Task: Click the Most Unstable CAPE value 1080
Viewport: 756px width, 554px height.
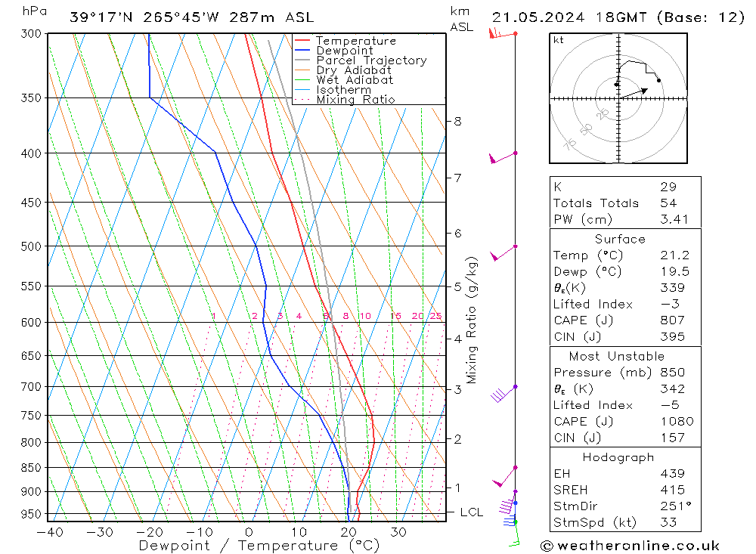Action: pos(677,422)
